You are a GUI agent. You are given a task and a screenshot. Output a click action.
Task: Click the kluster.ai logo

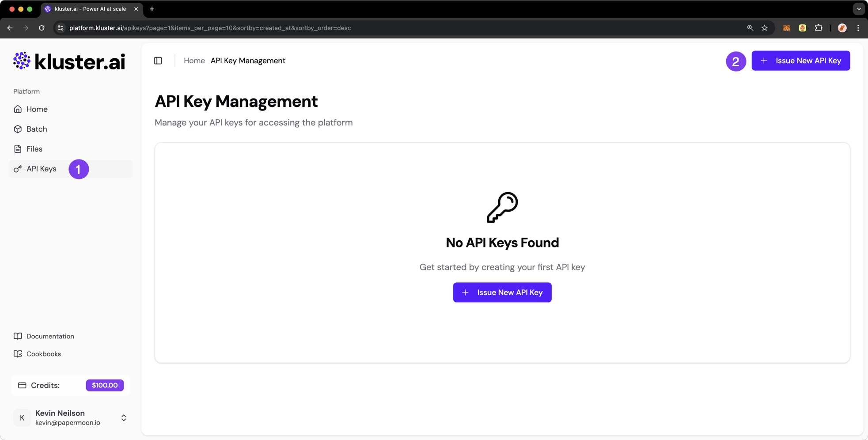point(69,61)
